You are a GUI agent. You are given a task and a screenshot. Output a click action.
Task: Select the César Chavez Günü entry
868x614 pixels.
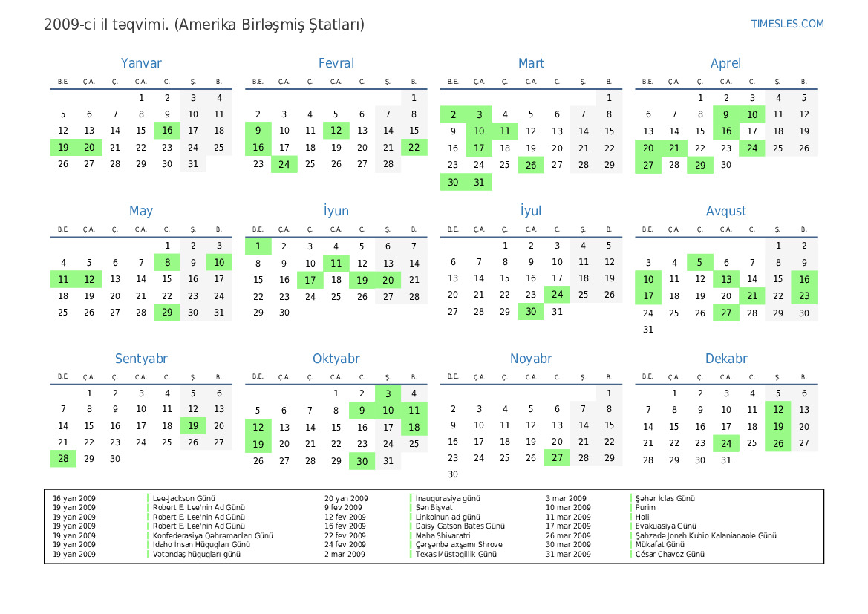[x=670, y=554]
